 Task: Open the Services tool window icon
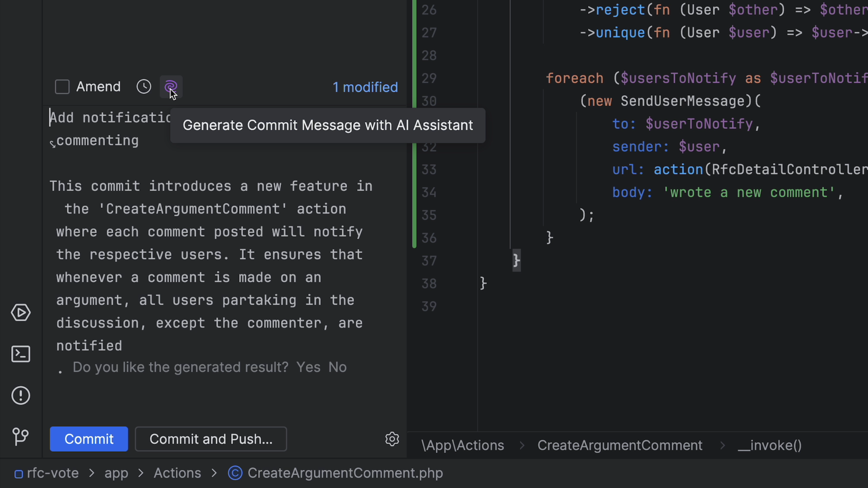21,312
